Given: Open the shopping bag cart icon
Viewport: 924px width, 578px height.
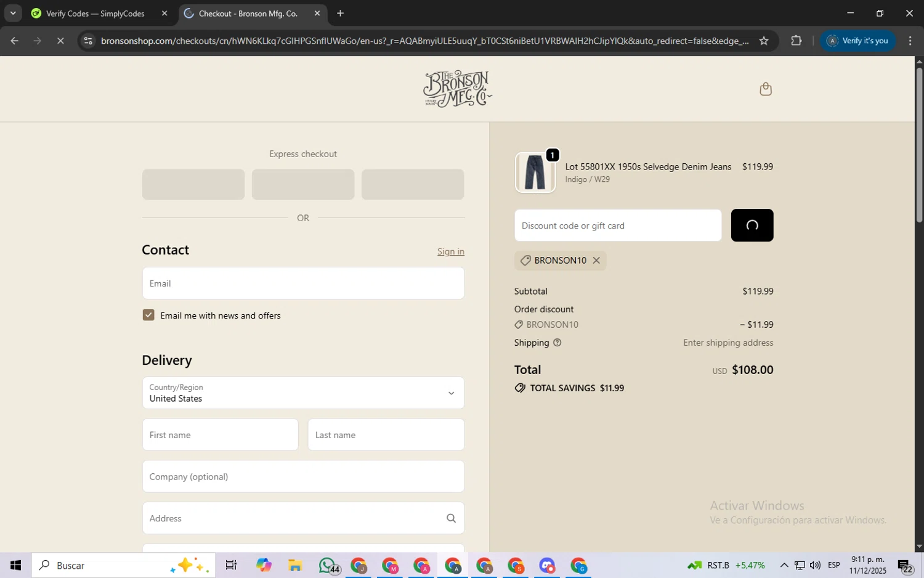Looking at the screenshot, I should pyautogui.click(x=766, y=89).
